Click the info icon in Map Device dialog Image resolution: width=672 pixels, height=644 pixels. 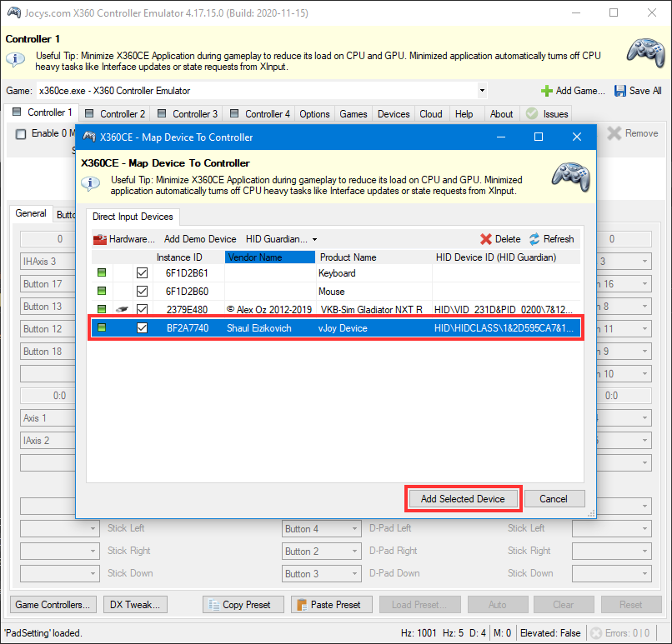[x=90, y=183]
